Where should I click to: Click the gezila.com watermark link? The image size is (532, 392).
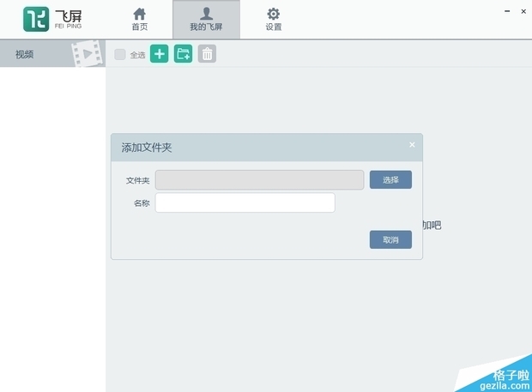click(505, 383)
